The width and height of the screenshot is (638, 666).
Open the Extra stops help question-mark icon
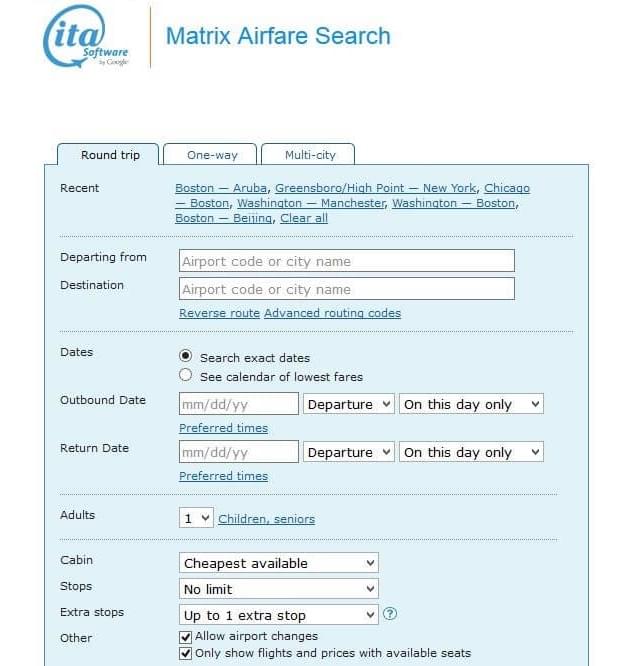pos(390,614)
